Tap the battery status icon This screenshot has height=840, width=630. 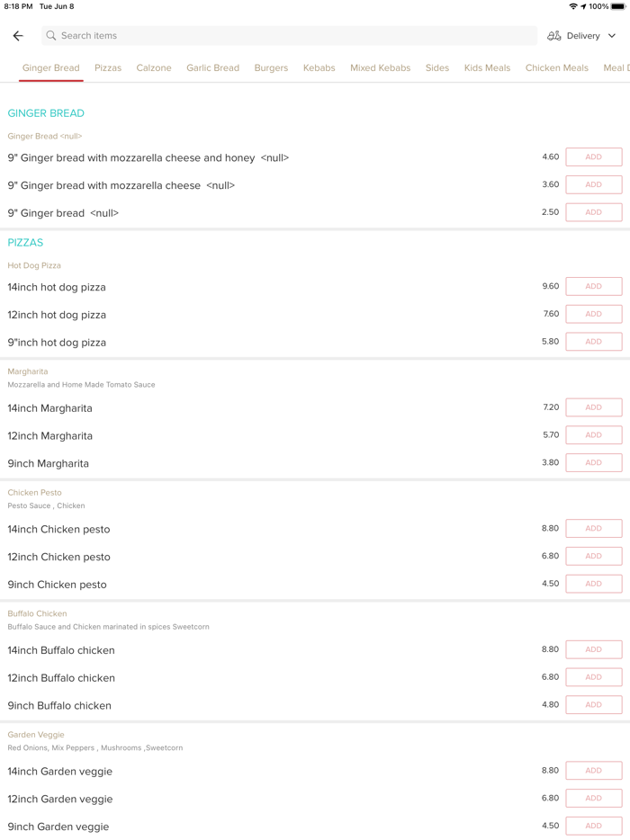pyautogui.click(x=617, y=6)
